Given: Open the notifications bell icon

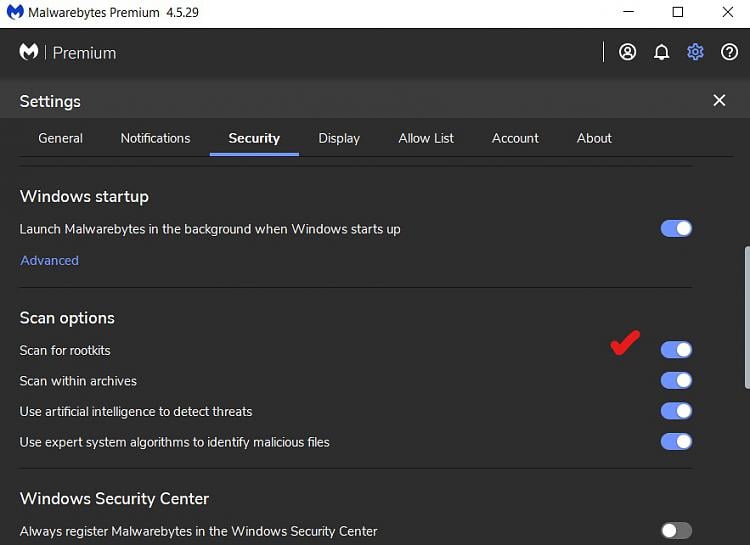Looking at the screenshot, I should 662,52.
